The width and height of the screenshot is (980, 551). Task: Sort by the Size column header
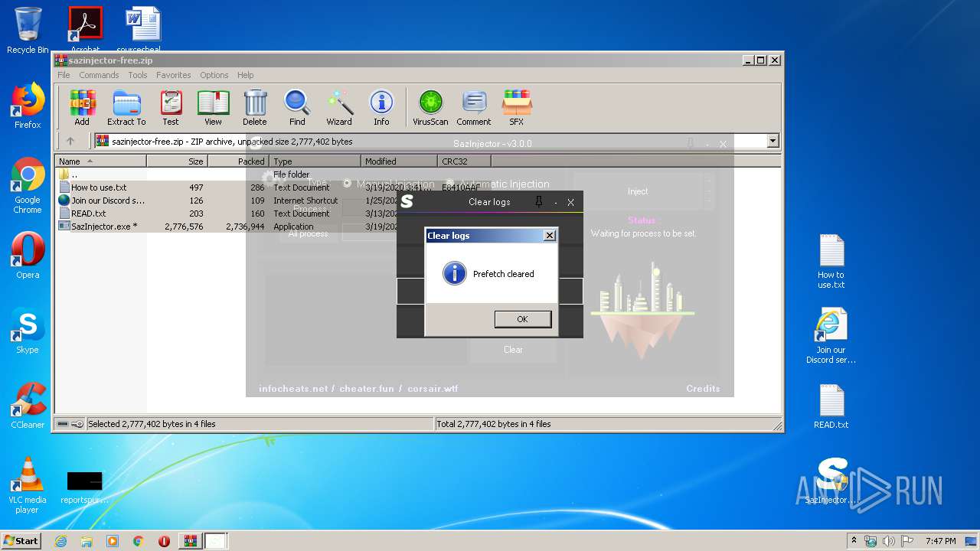click(x=177, y=161)
